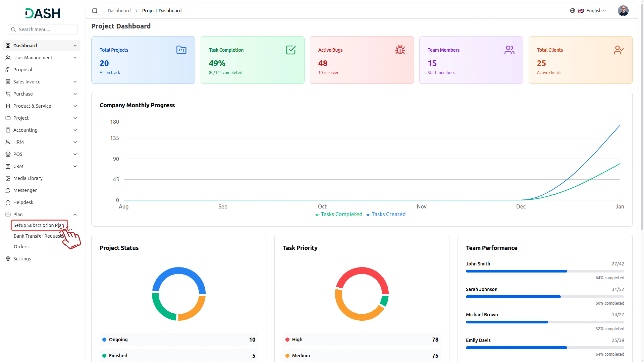Click the Dashboard breadcrumb link
644x362 pixels.
click(119, 11)
